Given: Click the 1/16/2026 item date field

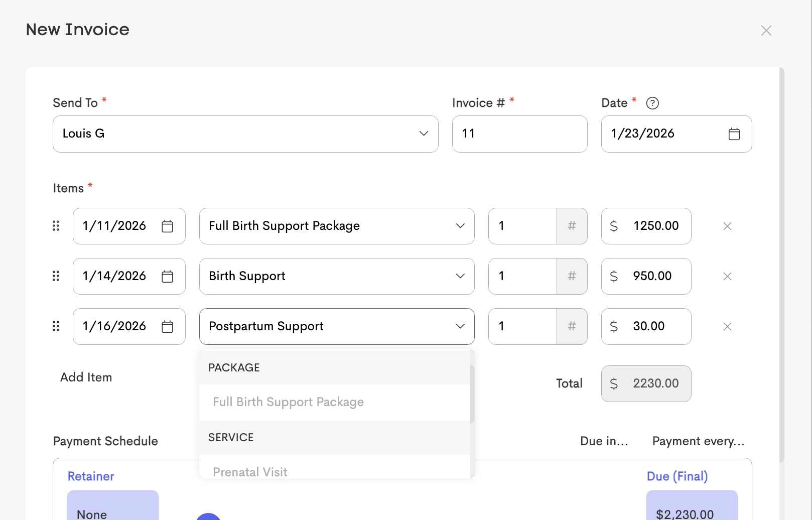Looking at the screenshot, I should tap(129, 326).
